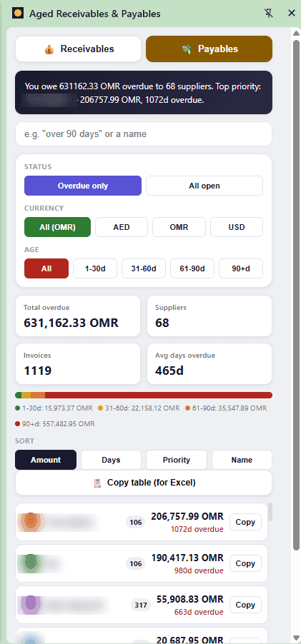This screenshot has height=644, width=301.
Task: Select the Overdue only status filter
Action: point(83,186)
